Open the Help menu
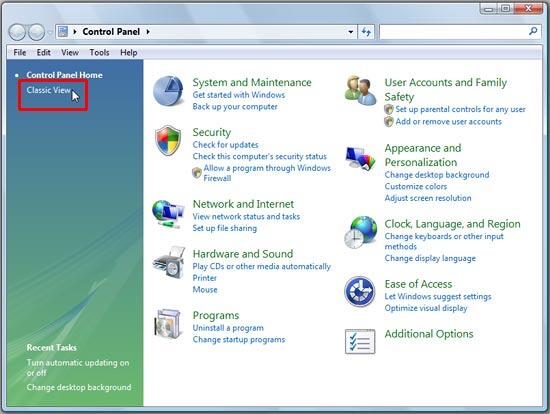Image resolution: width=550 pixels, height=414 pixels. [128, 53]
